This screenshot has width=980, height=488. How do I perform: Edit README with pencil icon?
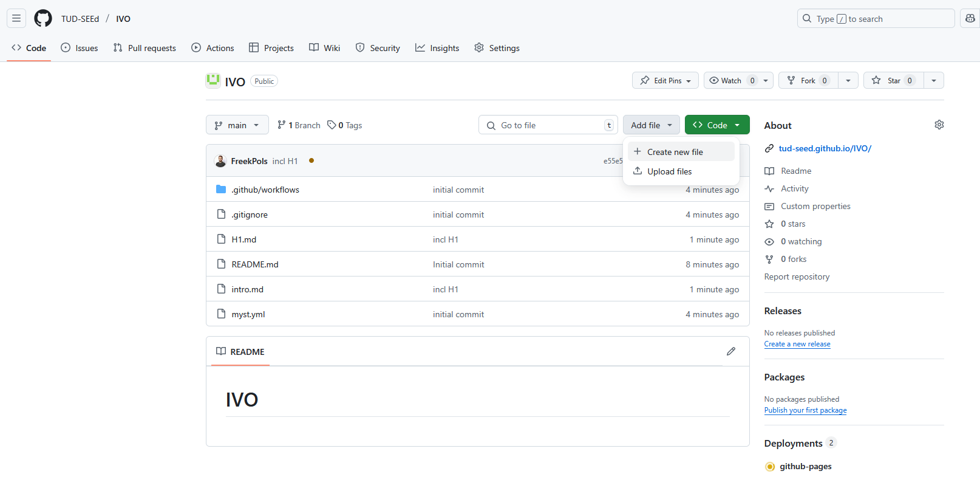click(730, 351)
